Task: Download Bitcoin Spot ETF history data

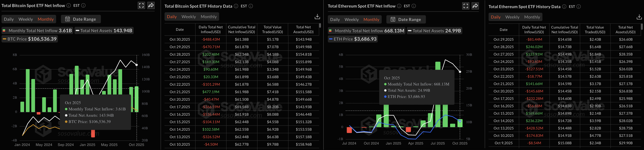Action: (x=317, y=17)
